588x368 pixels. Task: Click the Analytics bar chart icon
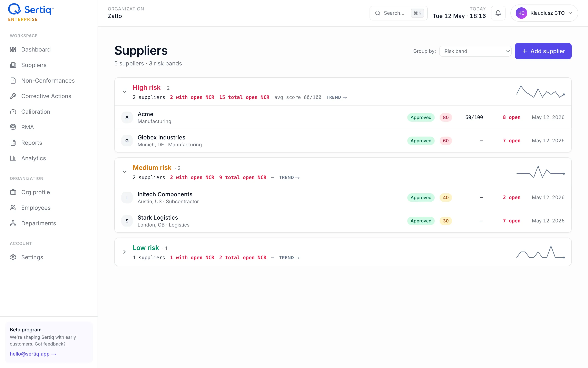click(13, 158)
